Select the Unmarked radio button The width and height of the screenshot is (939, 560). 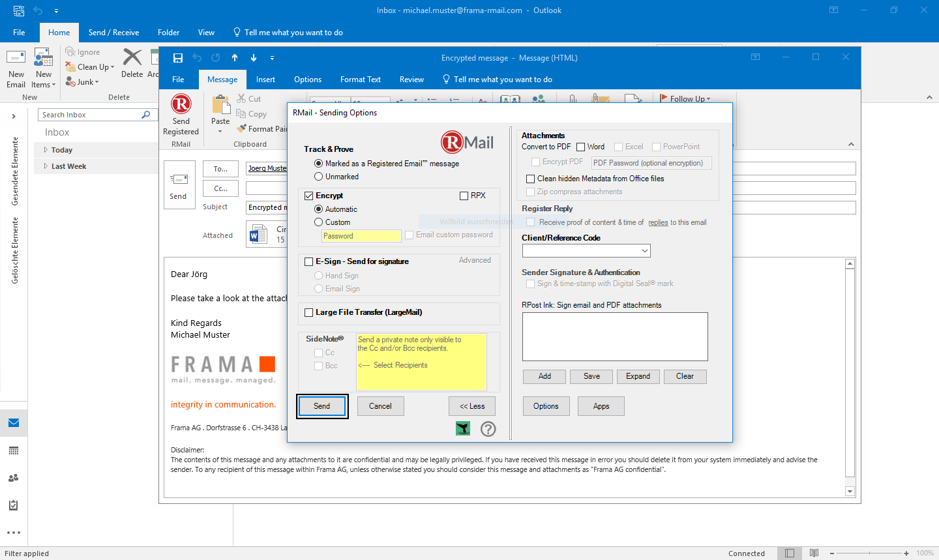(318, 177)
